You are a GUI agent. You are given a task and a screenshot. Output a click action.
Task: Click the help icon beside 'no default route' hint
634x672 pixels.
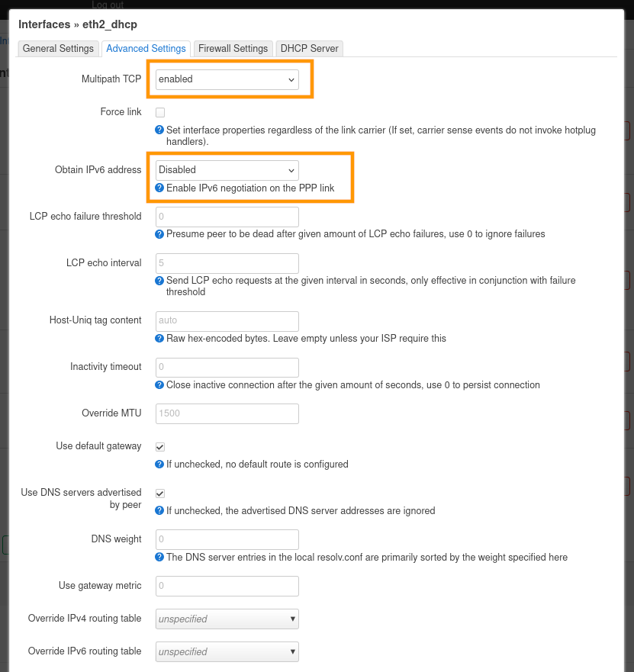(159, 464)
